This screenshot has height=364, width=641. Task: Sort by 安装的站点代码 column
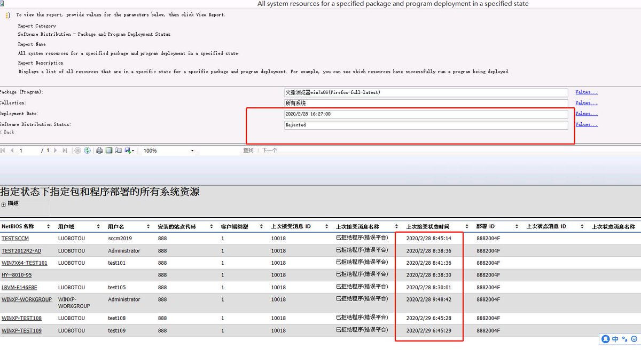coord(212,227)
